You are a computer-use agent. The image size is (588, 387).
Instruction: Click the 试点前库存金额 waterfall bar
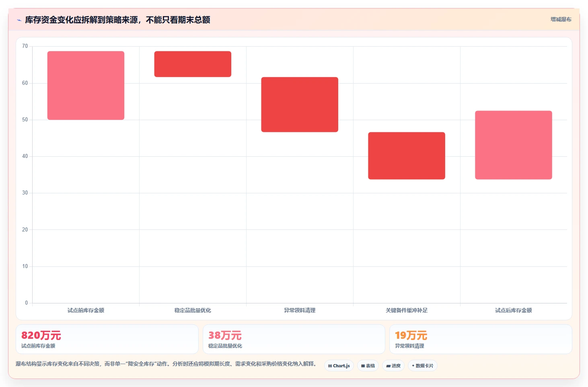click(86, 85)
